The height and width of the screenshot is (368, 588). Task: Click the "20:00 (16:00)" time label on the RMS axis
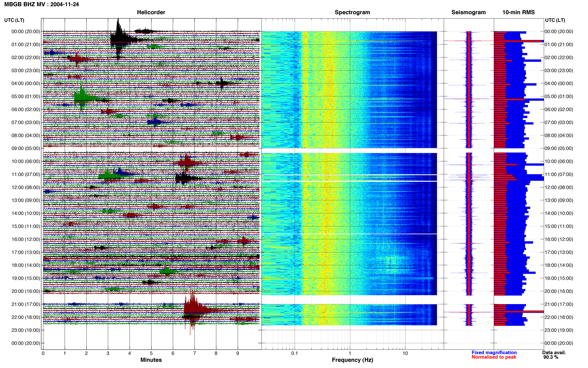(559, 291)
